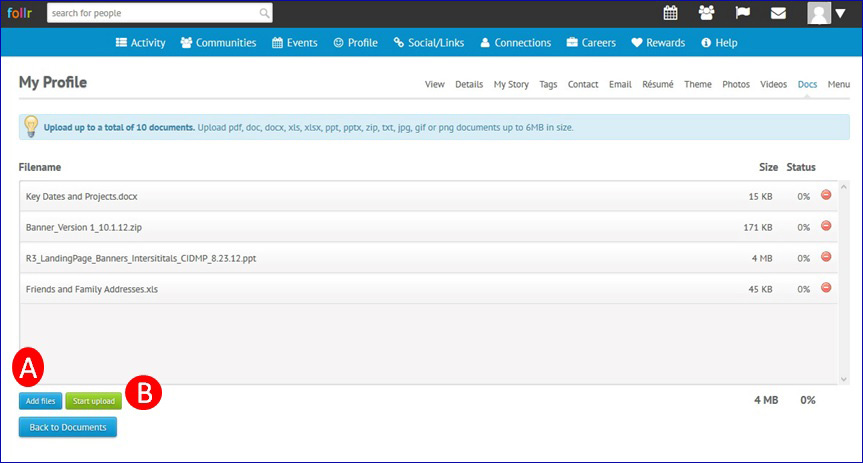Click file list scrollbar up arrow
Viewport: 863px width, 463px height.
(x=844, y=187)
